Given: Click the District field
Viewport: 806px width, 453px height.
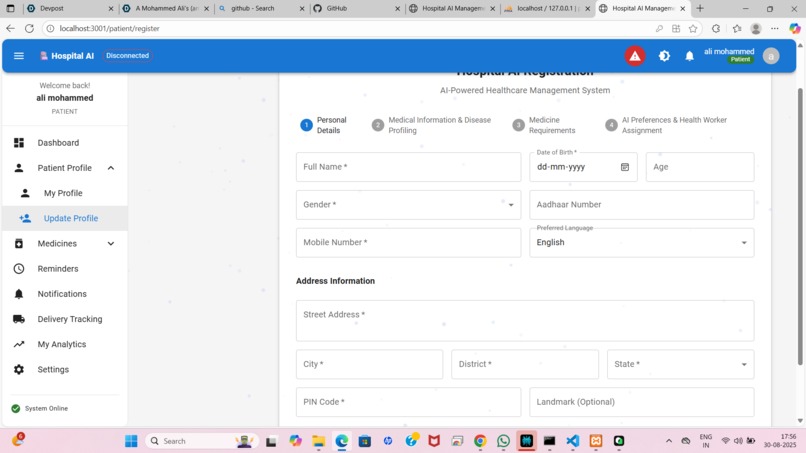Looking at the screenshot, I should 525,364.
